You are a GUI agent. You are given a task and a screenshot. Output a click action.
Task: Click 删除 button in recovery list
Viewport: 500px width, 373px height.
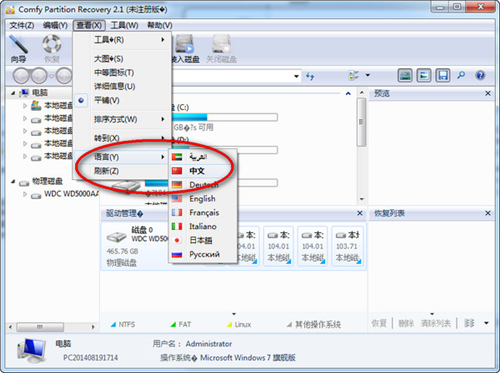406,323
